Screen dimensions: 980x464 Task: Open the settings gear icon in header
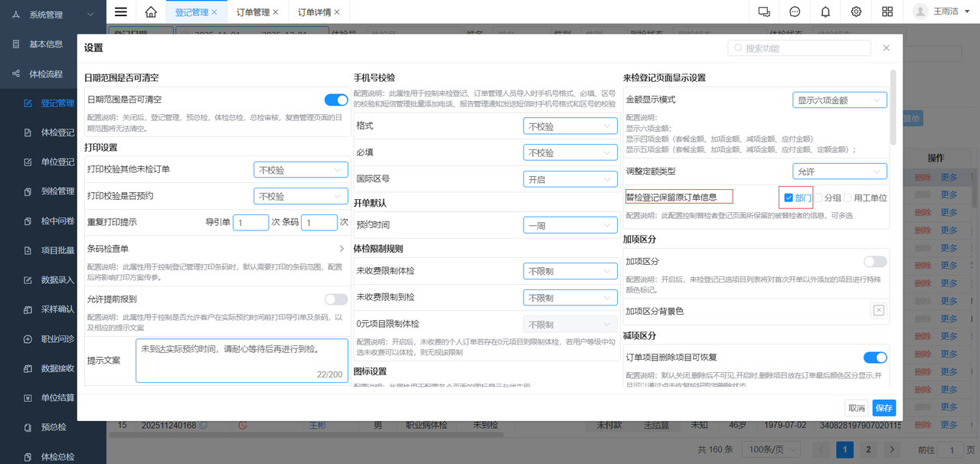pyautogui.click(x=856, y=11)
